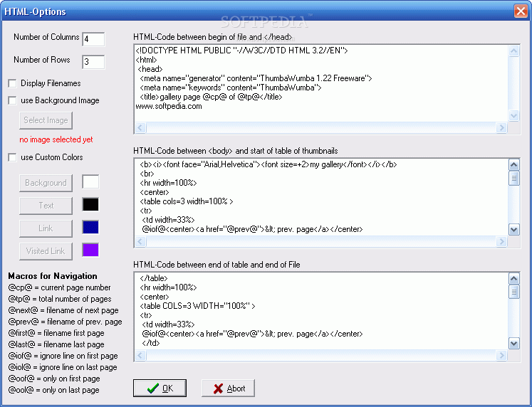This screenshot has width=532, height=407.
Task: Click the end-of-file code scrollbar thumb
Action: (x=514, y=292)
